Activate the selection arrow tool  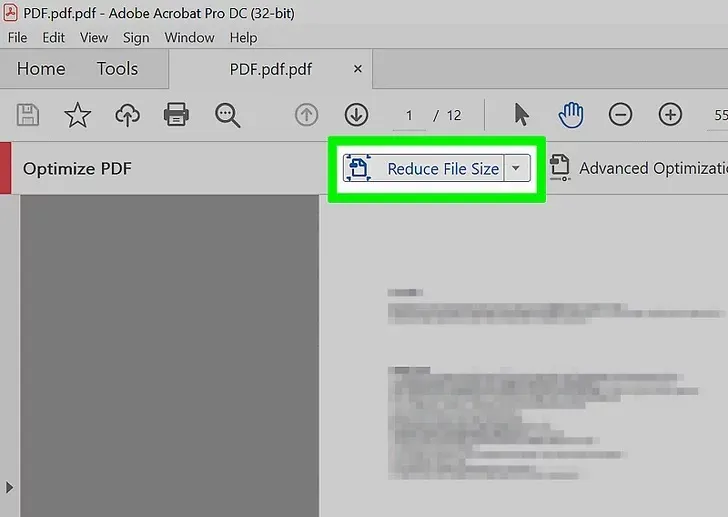(x=521, y=115)
